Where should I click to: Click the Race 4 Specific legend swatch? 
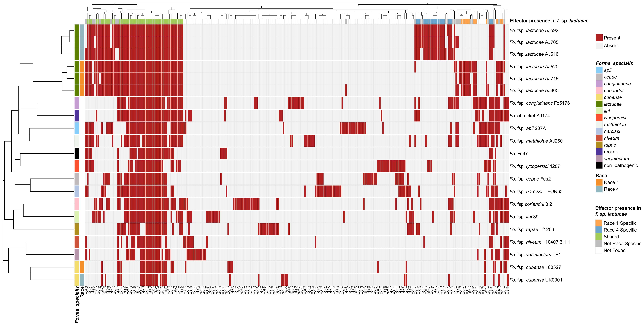[x=599, y=230]
